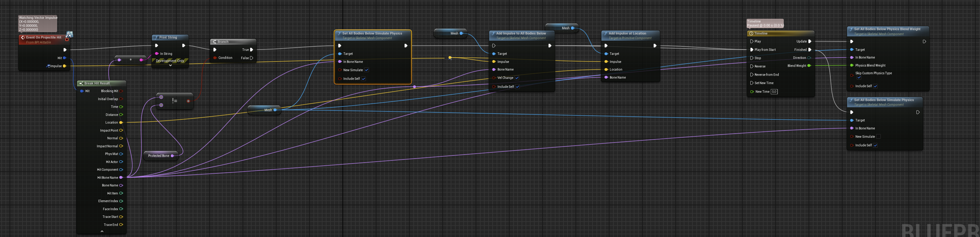This screenshot has width=980, height=237.
Task: Click the "From BPI Hittable" subtitle text
Action: click(39, 42)
